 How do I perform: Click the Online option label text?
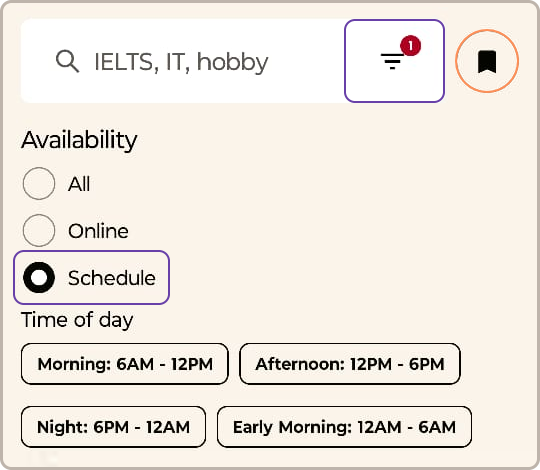pos(98,231)
